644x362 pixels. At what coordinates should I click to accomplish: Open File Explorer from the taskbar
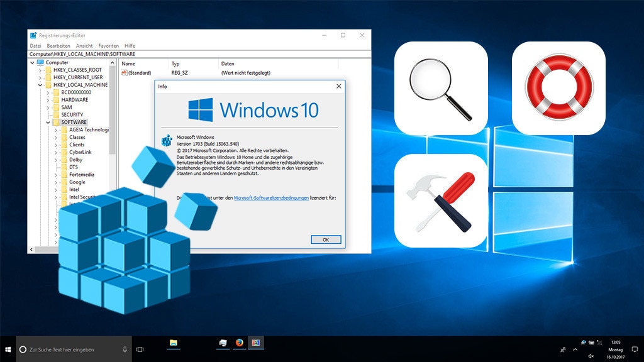[174, 343]
